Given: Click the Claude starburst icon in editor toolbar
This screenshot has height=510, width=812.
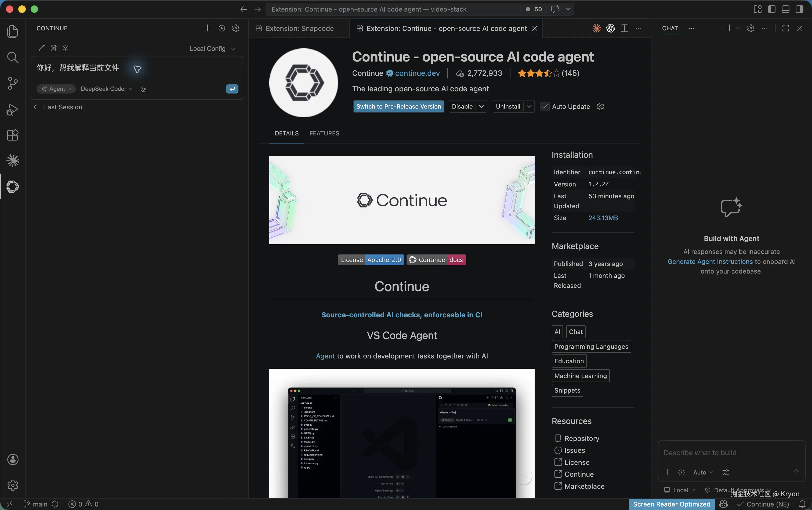Looking at the screenshot, I should 596,28.
